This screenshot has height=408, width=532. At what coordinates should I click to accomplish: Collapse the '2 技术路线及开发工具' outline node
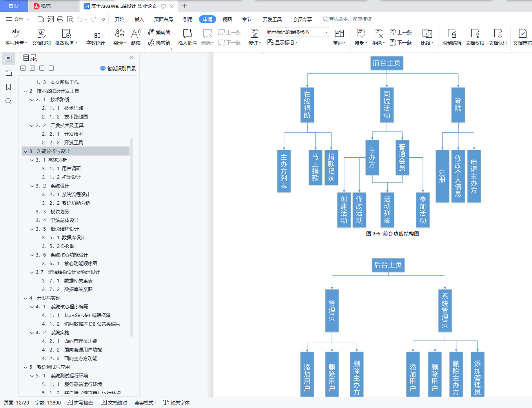tap(26, 91)
